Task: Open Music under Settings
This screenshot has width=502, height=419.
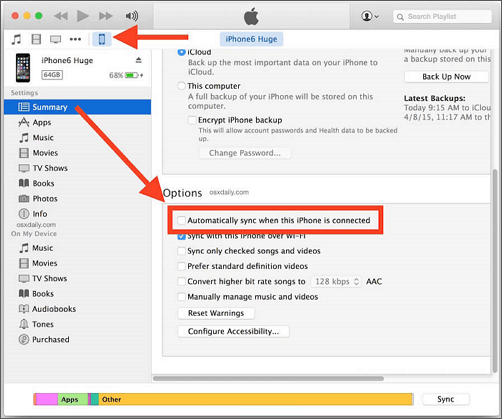Action: click(x=78, y=138)
